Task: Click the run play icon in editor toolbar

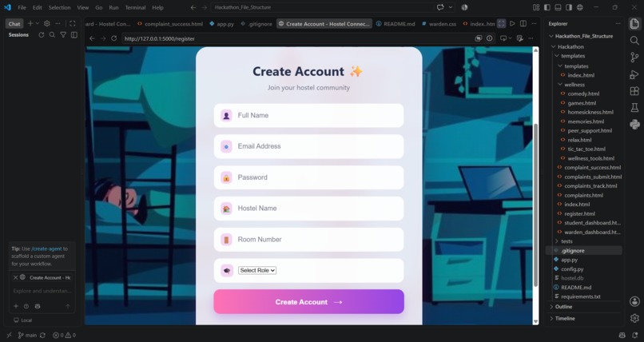Action: coord(512,24)
